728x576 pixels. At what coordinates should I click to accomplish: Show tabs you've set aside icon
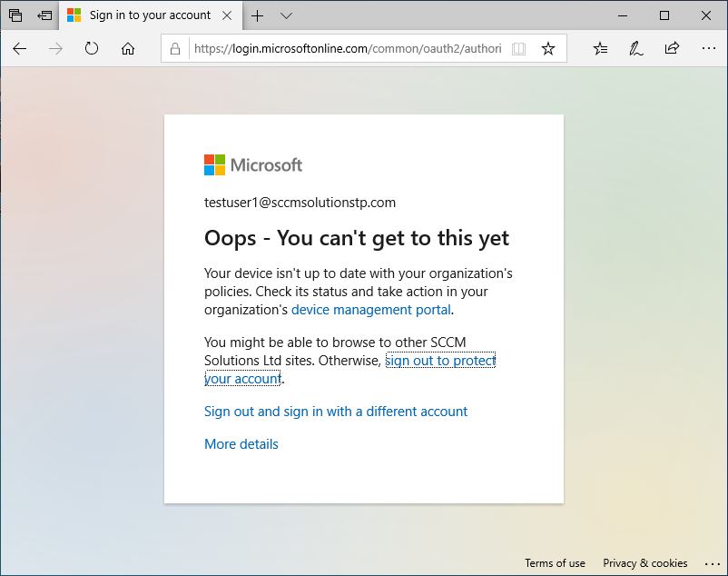pyautogui.click(x=15, y=15)
